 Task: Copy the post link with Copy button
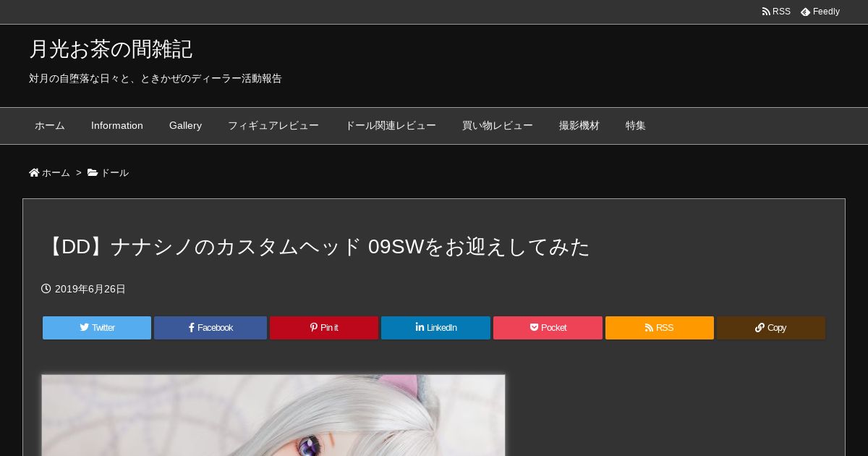coord(771,328)
